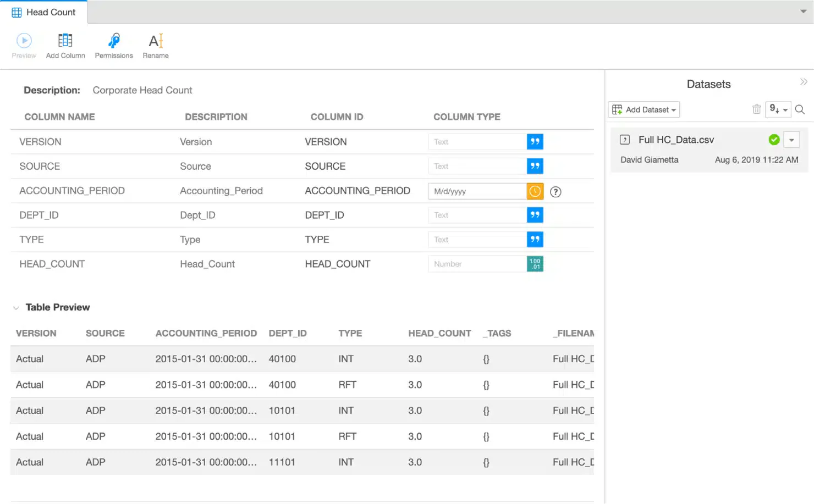Click COLUMN TYPE header
This screenshot has height=504, width=814.
pyautogui.click(x=467, y=117)
